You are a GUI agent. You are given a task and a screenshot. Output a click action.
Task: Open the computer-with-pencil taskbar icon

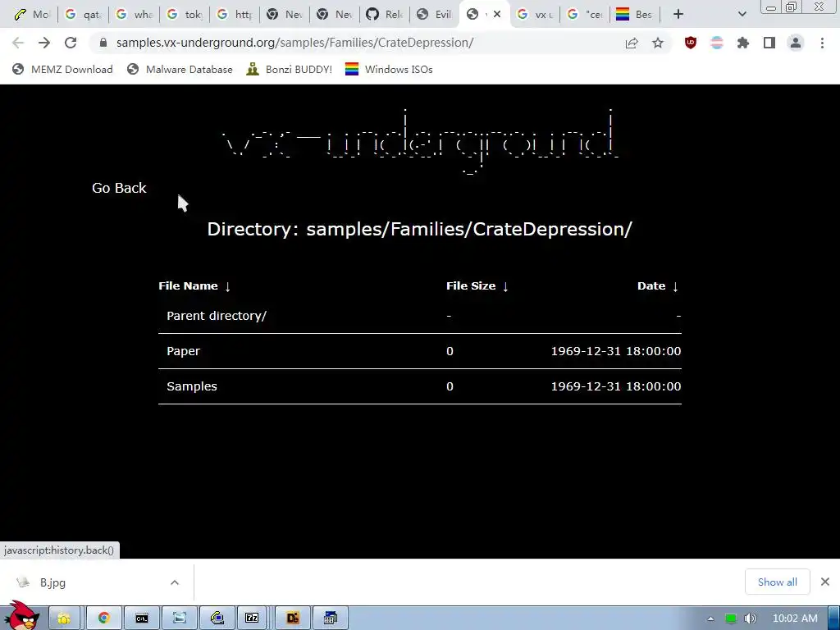coord(217,619)
